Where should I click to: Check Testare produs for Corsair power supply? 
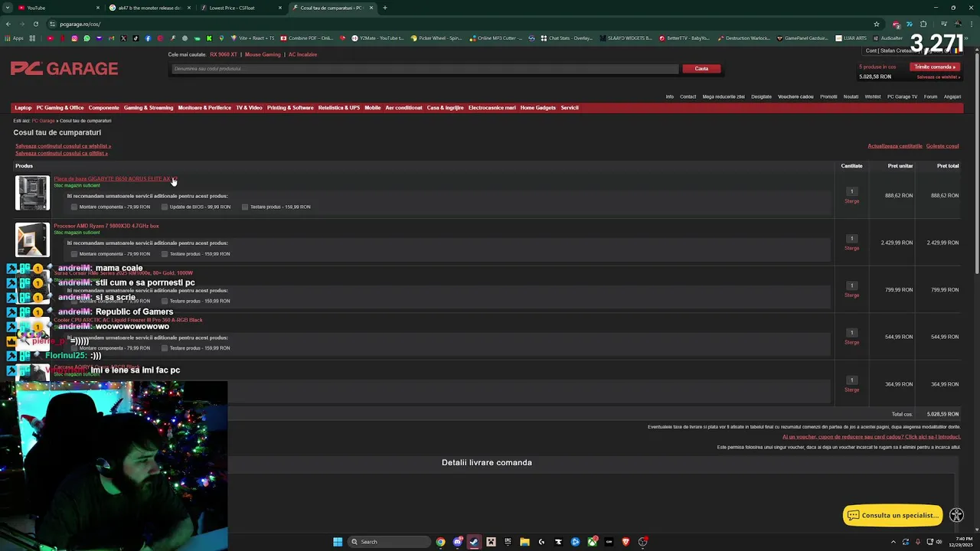pos(165,301)
